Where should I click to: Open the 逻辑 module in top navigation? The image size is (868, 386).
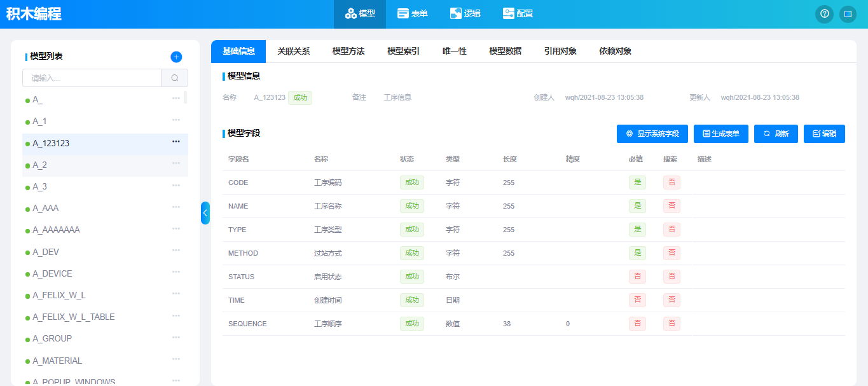click(x=465, y=14)
